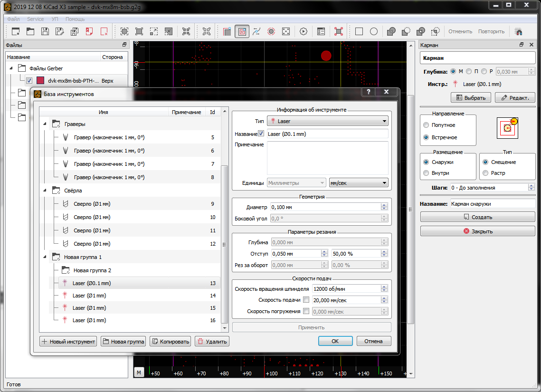
Task: Collapse the Свёрла group in tool tree
Action: pos(45,191)
